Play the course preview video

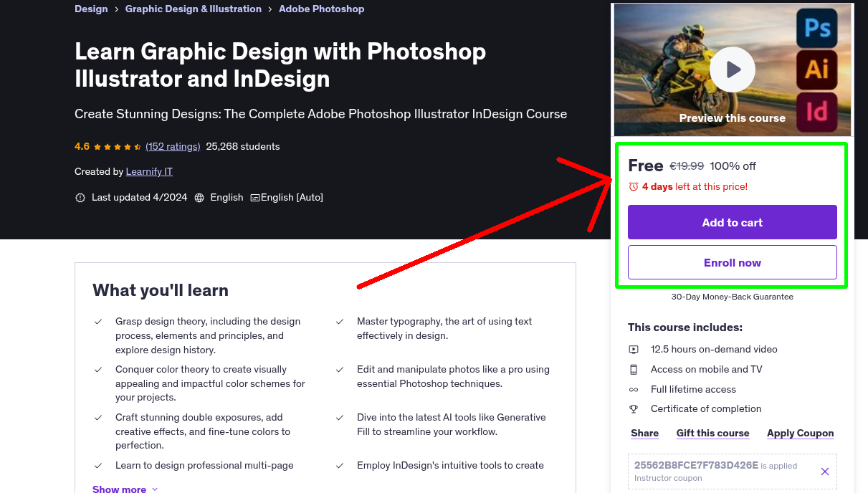[733, 70]
